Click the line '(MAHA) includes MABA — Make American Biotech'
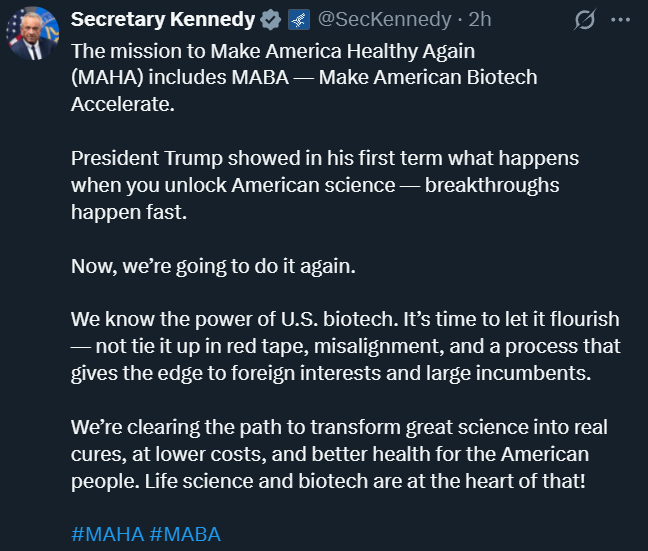 tap(304, 78)
